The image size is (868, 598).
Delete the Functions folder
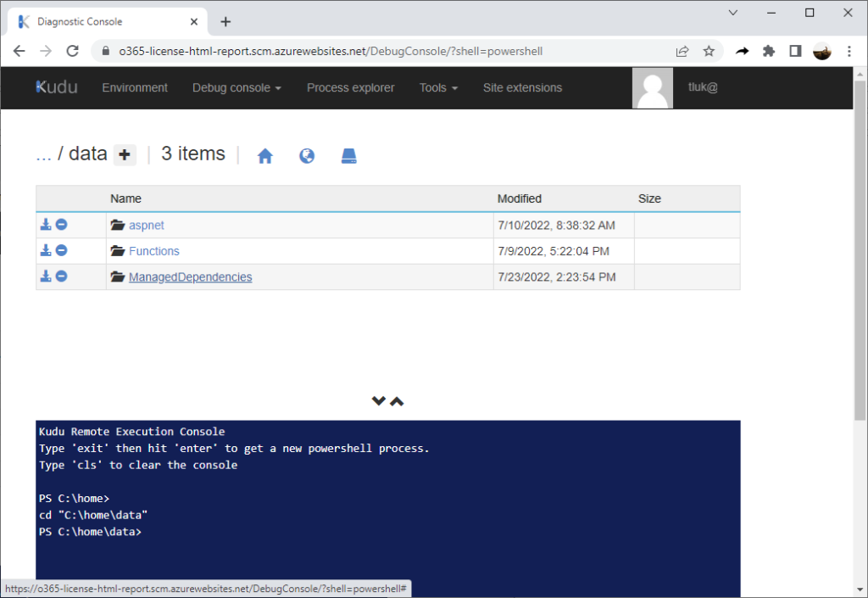[61, 250]
